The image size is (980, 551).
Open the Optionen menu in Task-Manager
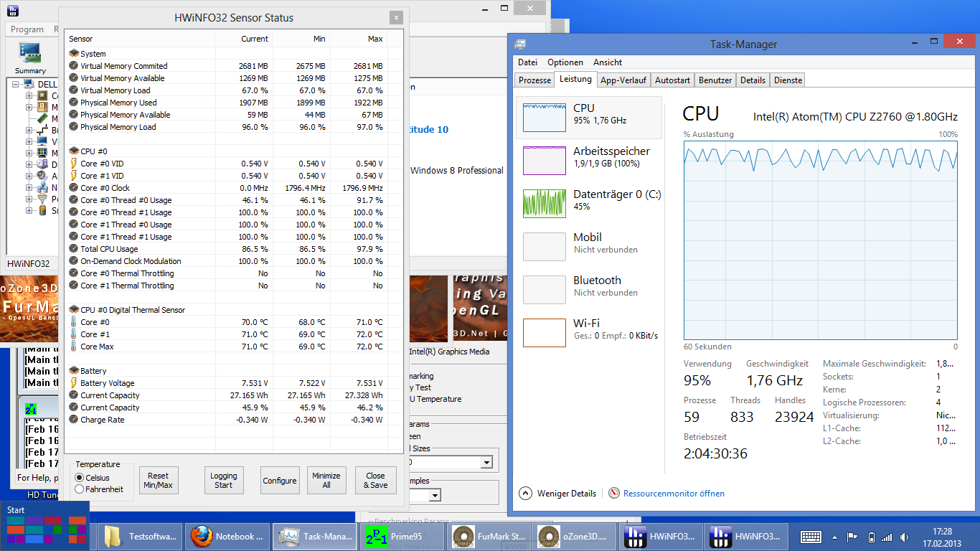565,62
